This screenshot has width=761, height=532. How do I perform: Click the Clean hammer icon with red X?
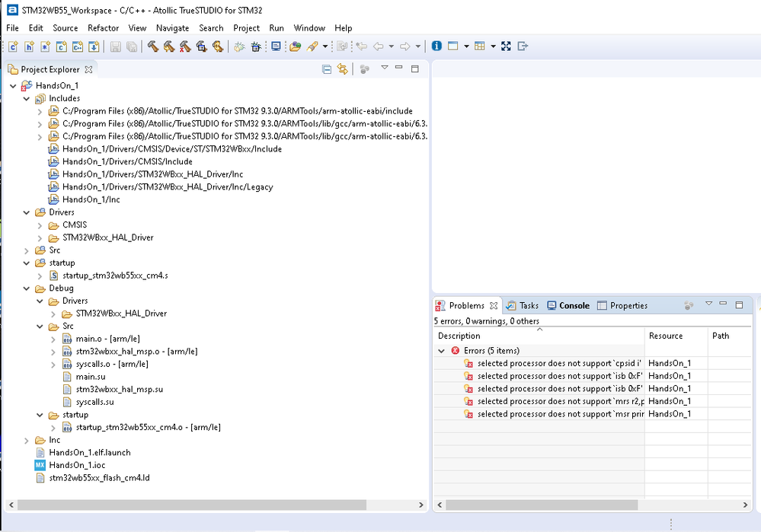(x=185, y=46)
